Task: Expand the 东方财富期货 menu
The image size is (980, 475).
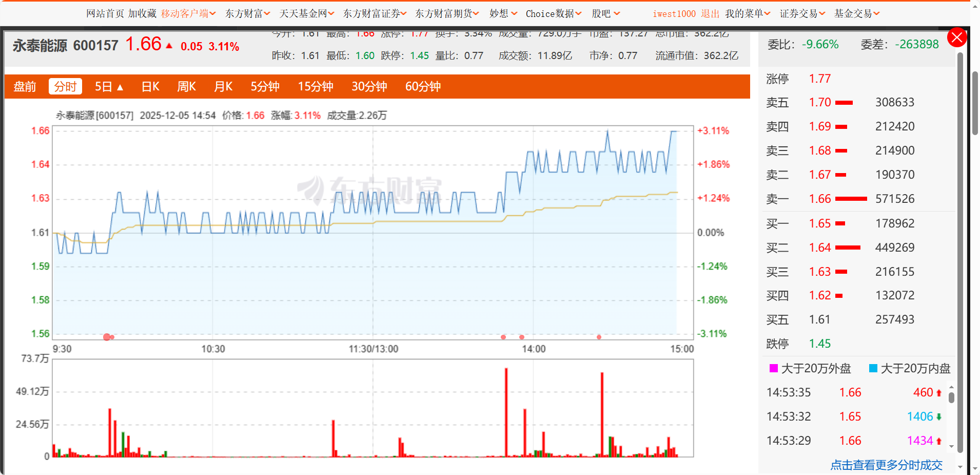Action: point(447,13)
